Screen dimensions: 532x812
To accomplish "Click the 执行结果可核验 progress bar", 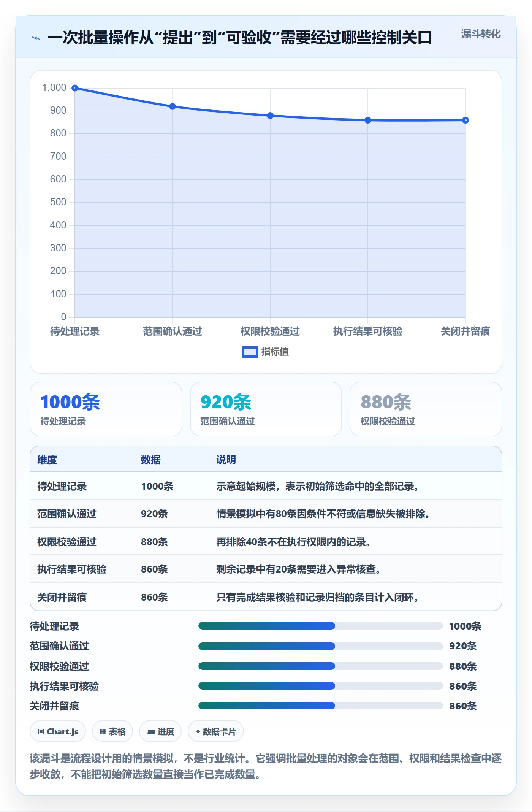I will pos(320,686).
